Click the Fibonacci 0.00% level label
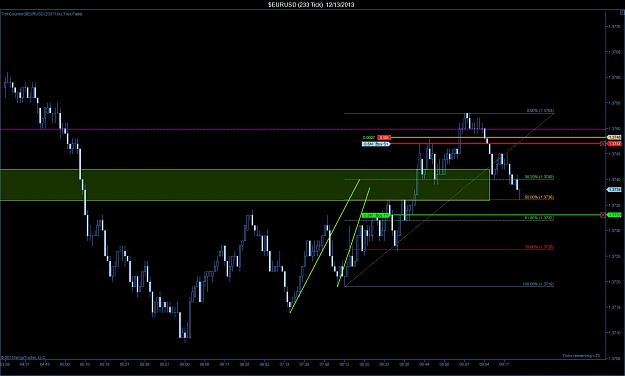The image size is (625, 376). (540, 110)
